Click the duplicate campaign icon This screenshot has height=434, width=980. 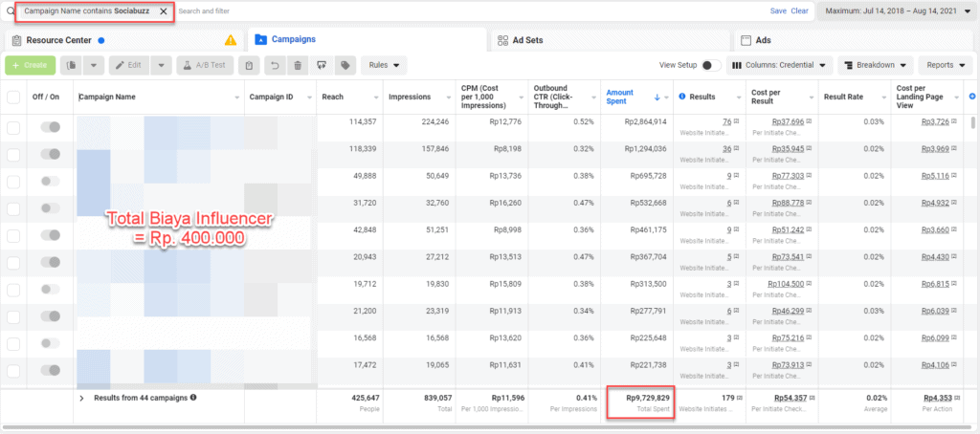[x=71, y=65]
